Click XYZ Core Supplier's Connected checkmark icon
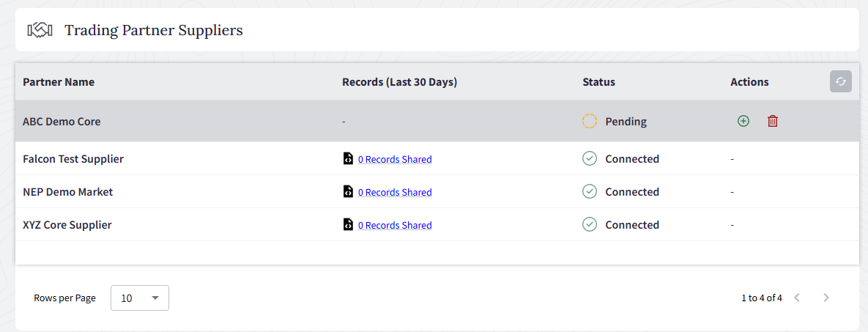 pyautogui.click(x=590, y=224)
